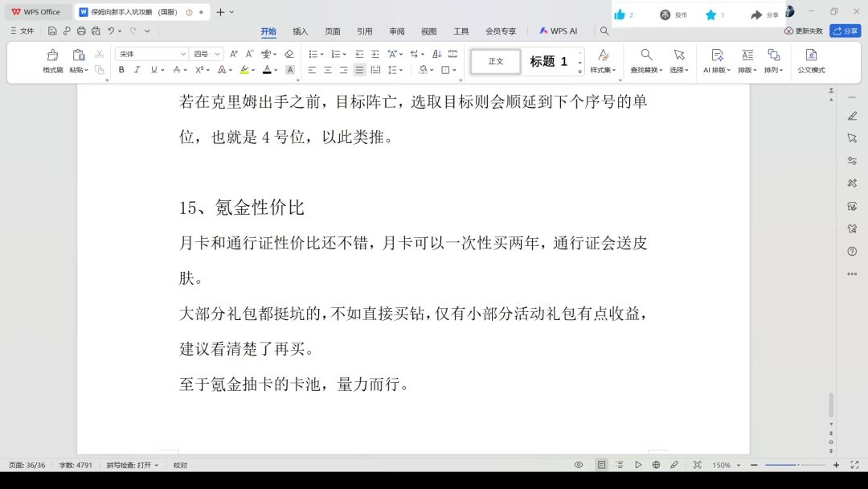Open Find and Replace (查找替换) tool
The width and height of the screenshot is (868, 489).
(646, 55)
